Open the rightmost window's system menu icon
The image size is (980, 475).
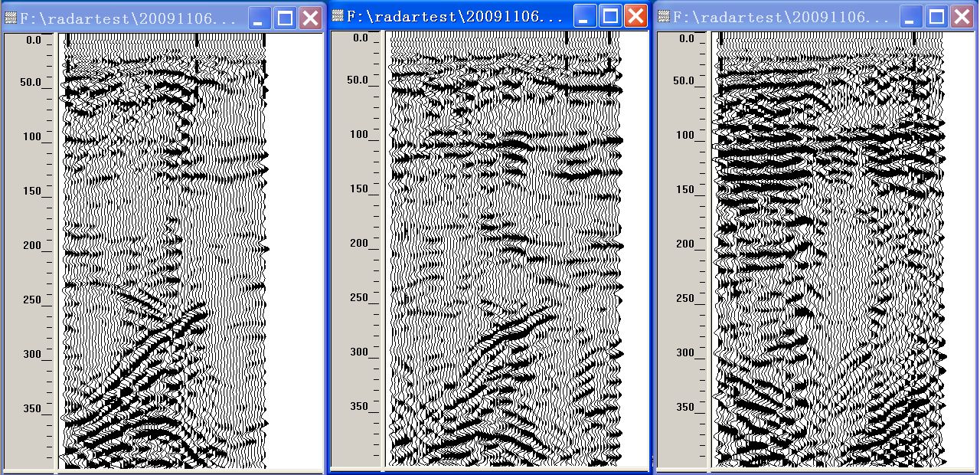pyautogui.click(x=663, y=17)
